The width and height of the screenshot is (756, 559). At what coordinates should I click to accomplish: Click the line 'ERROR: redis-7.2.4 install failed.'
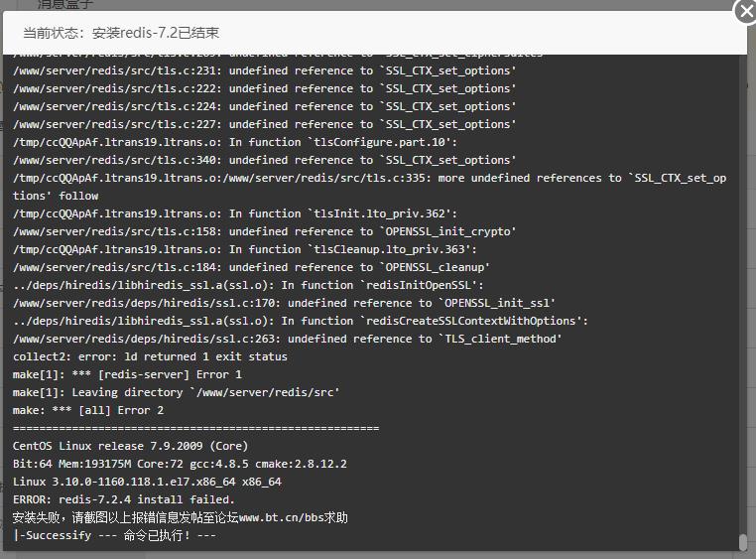point(123,499)
